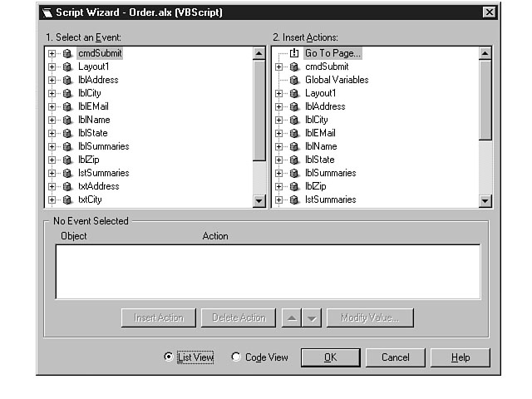532x399 pixels.
Task: Click the empty Object/Action list area
Action: pos(267,271)
